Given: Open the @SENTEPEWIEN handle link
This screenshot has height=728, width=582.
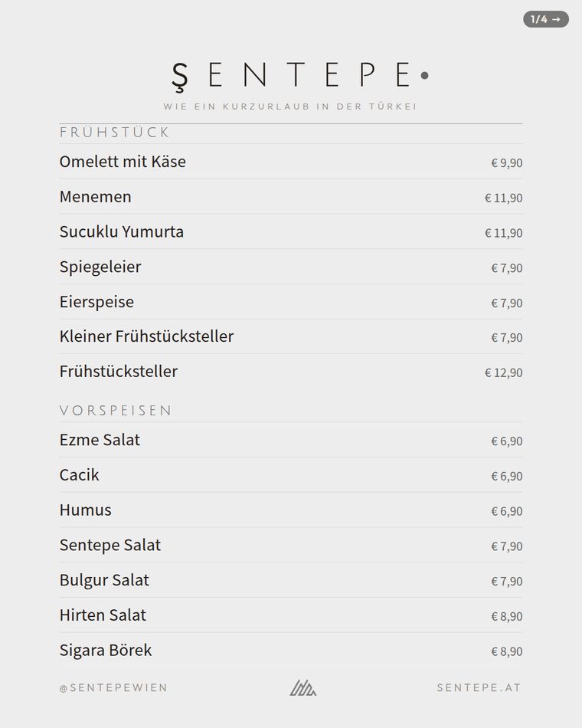Looking at the screenshot, I should tap(113, 687).
